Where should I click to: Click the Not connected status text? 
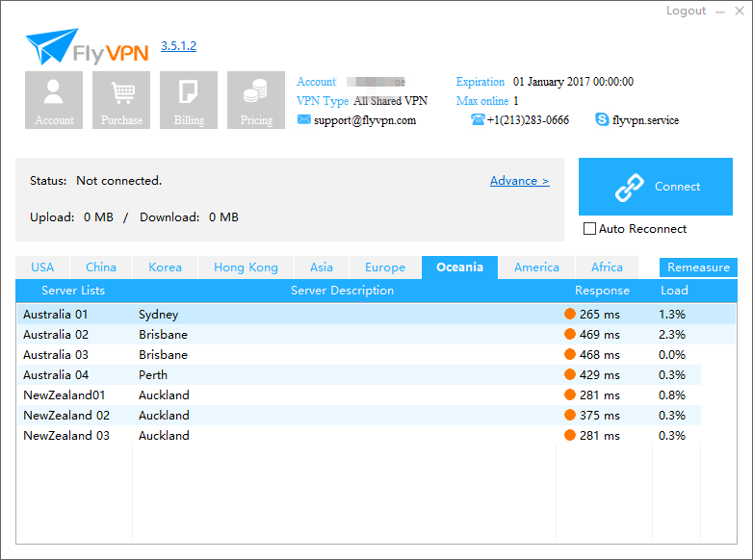(119, 181)
